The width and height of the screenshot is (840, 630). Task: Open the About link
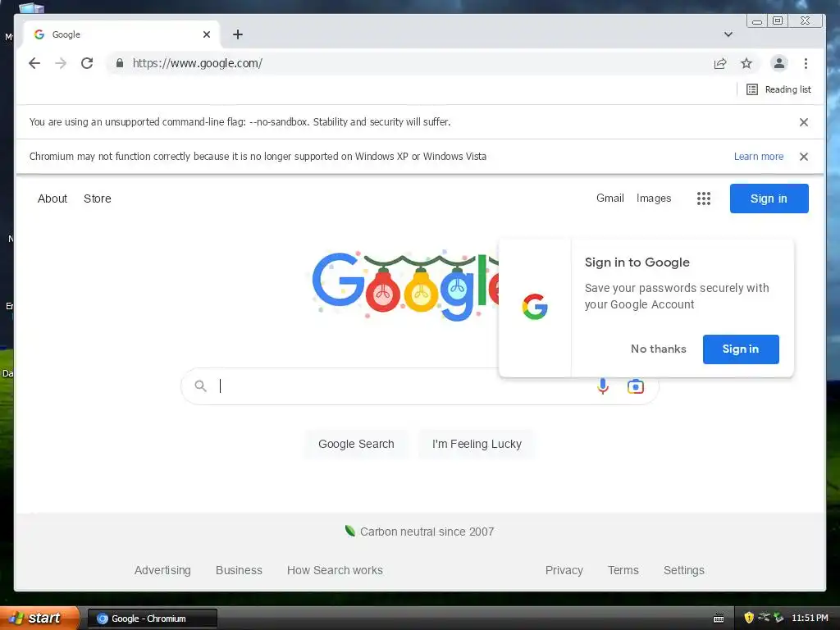click(52, 199)
